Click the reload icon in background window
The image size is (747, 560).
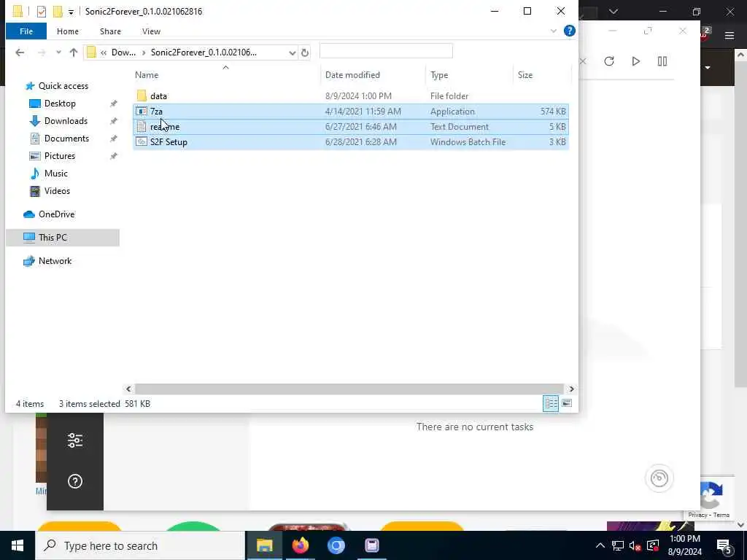[x=609, y=61]
